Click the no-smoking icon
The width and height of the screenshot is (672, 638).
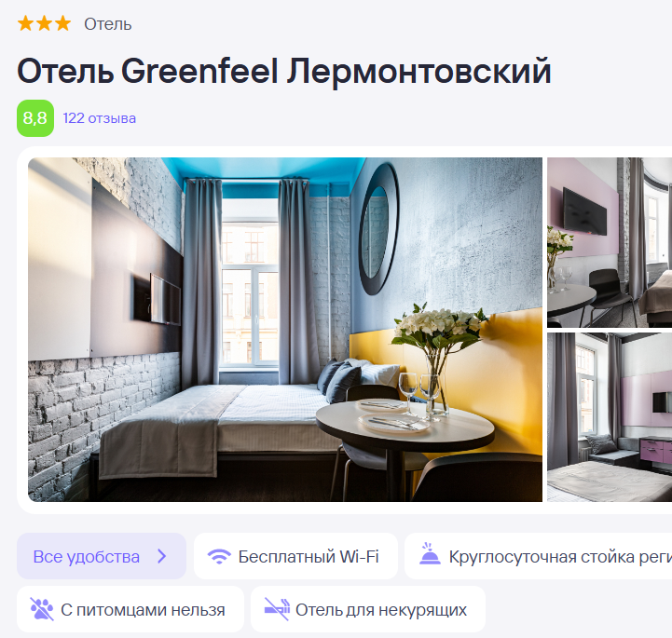coord(277,609)
